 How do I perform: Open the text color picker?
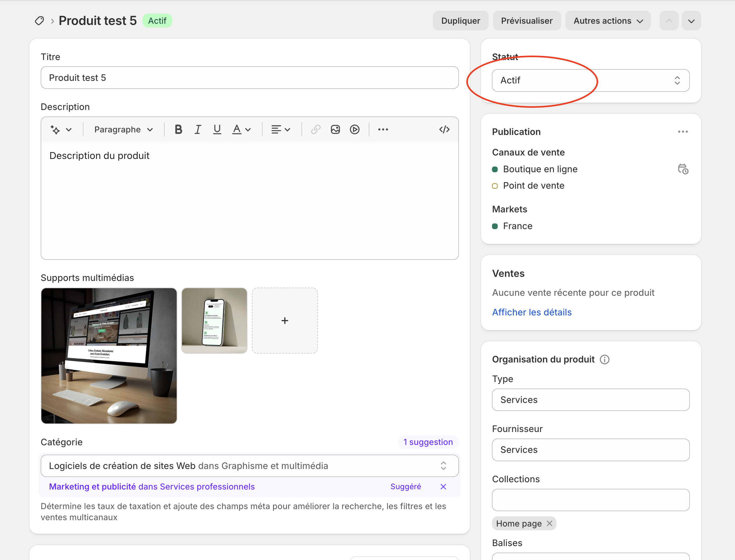tap(241, 129)
